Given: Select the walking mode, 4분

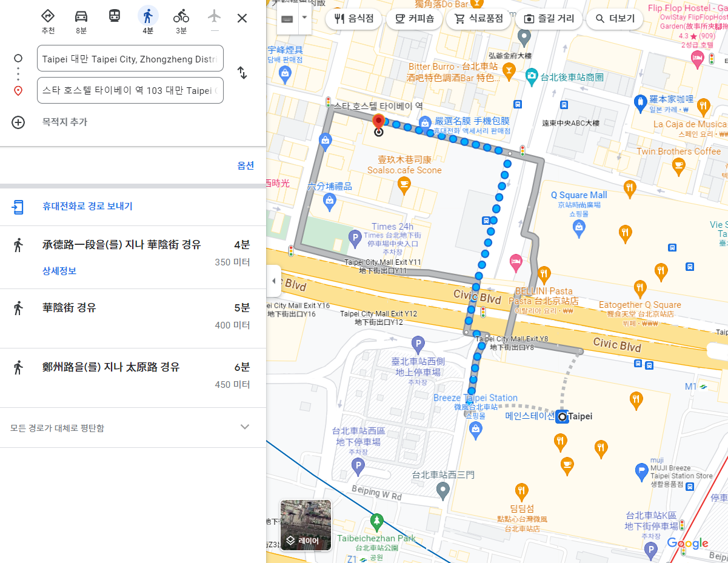Looking at the screenshot, I should pos(148,16).
